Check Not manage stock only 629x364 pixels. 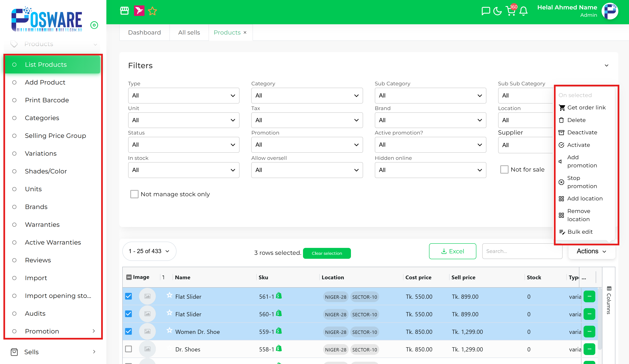point(134,194)
